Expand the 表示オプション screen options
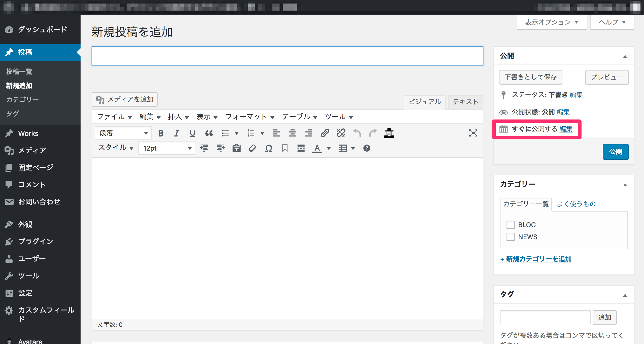This screenshot has height=344, width=644. click(552, 22)
